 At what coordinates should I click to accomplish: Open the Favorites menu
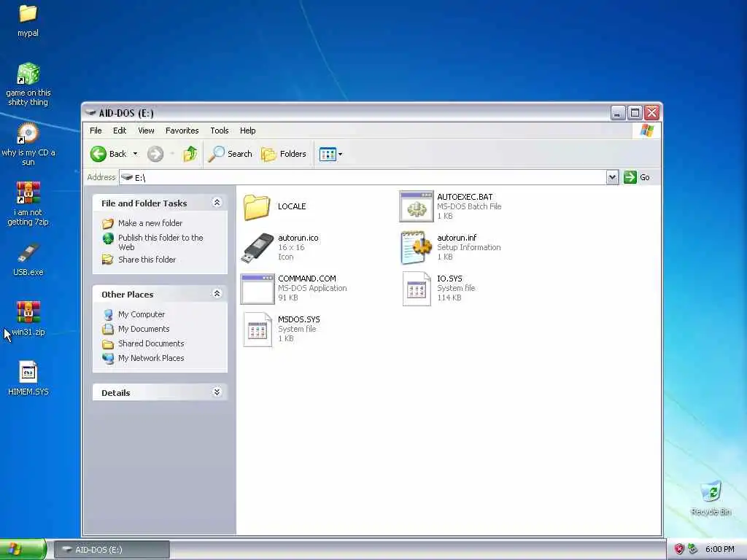click(x=182, y=131)
